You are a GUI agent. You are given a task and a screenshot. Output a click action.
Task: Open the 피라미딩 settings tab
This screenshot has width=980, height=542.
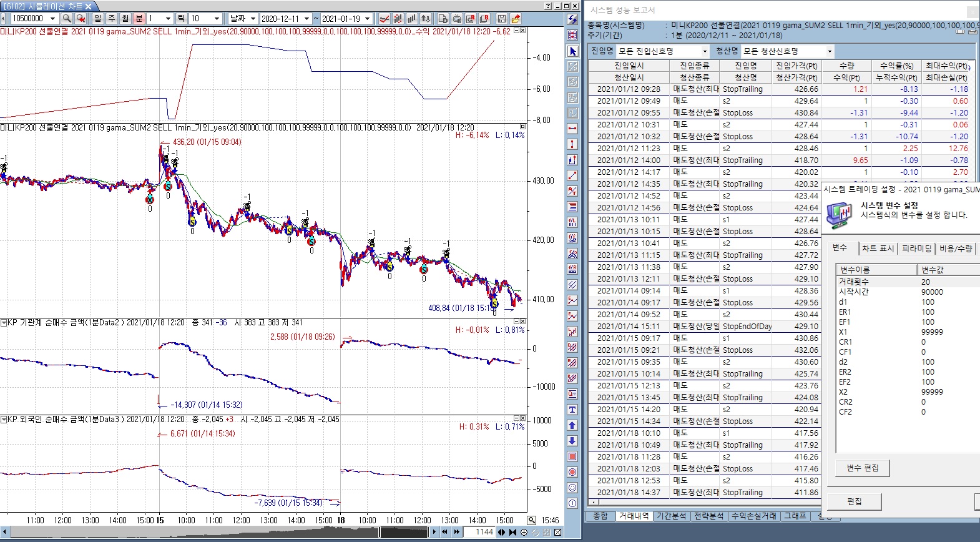click(x=916, y=249)
